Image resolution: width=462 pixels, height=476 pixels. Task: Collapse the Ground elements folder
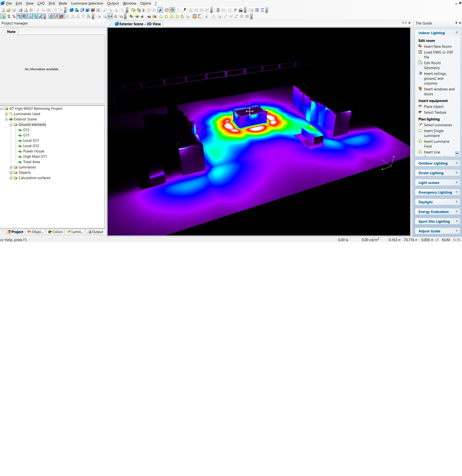11,125
